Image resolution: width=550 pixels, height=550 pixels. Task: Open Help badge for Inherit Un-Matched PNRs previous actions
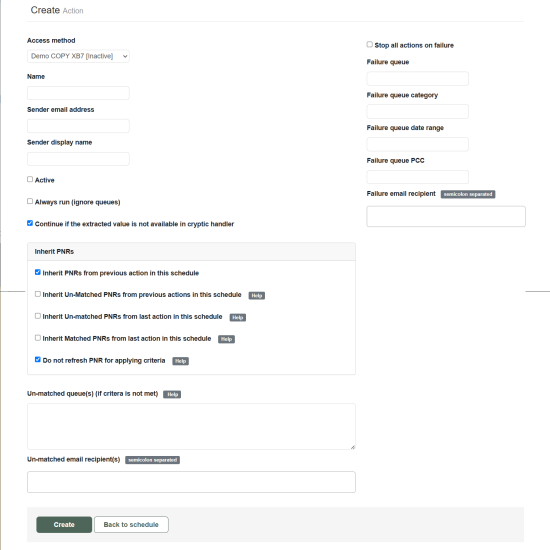[257, 295]
